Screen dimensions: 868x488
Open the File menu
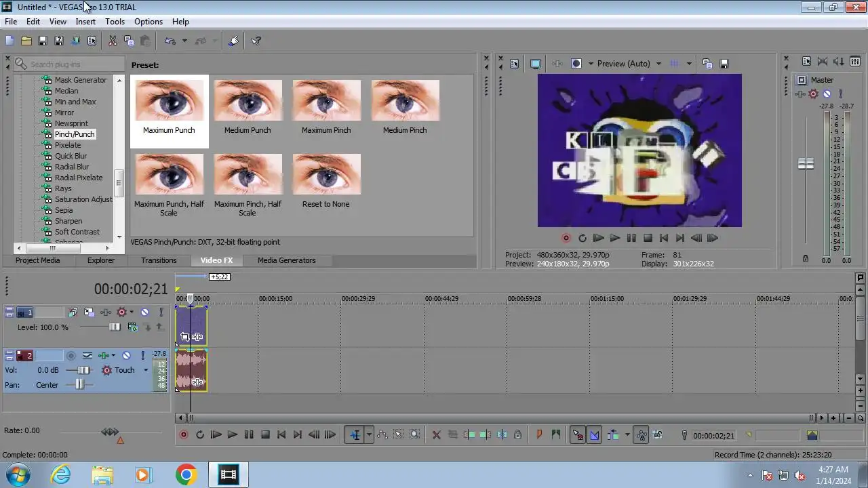click(11, 22)
